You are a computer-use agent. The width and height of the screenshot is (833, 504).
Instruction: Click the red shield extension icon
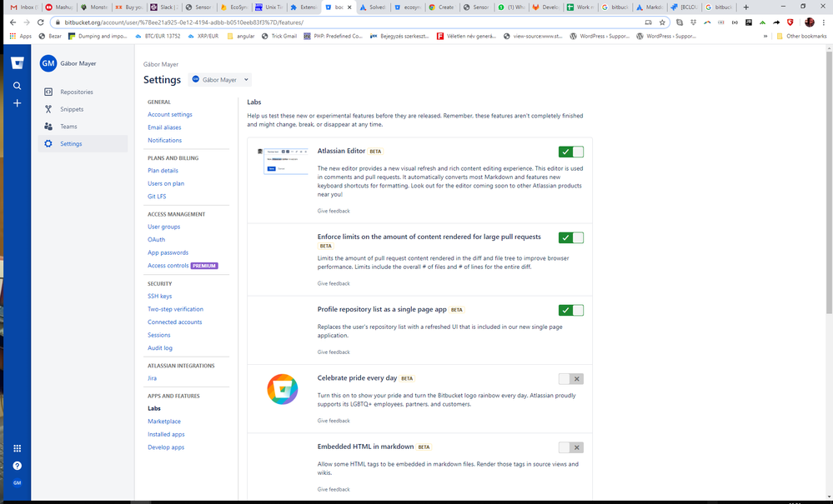click(790, 22)
